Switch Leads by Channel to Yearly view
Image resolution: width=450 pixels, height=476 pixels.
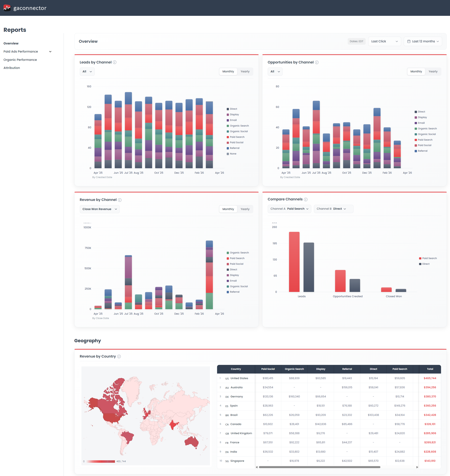[x=245, y=71]
